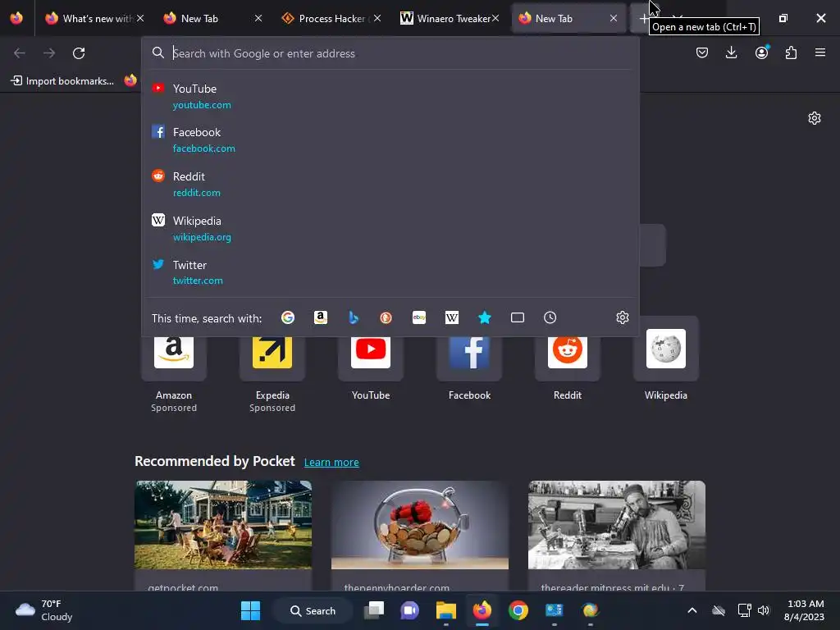
Task: Open the clock showing 1:03 AM
Action: (804, 610)
